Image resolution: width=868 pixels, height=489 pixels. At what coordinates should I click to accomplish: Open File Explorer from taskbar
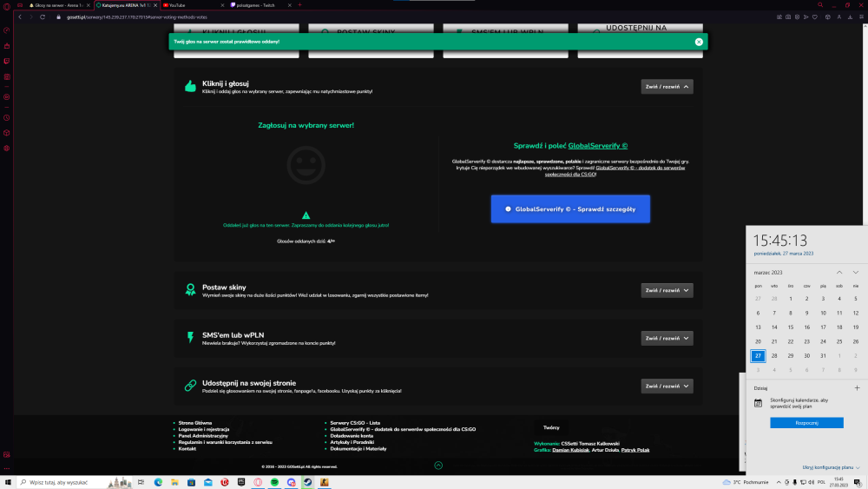coord(175,482)
